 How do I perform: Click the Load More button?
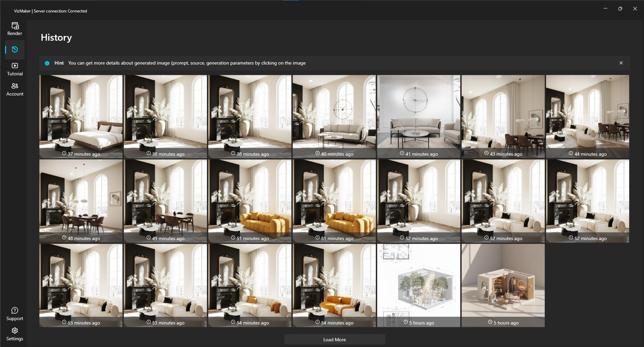(334, 339)
